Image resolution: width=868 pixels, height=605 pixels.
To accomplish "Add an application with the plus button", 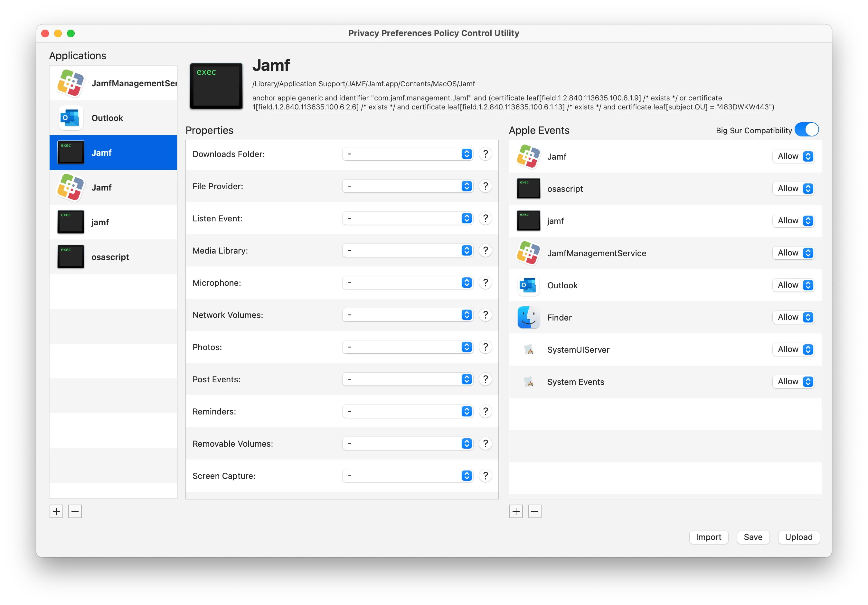I will (56, 512).
